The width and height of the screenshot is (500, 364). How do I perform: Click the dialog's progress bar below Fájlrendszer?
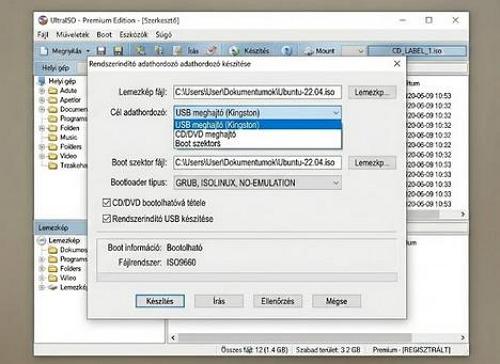point(247,277)
